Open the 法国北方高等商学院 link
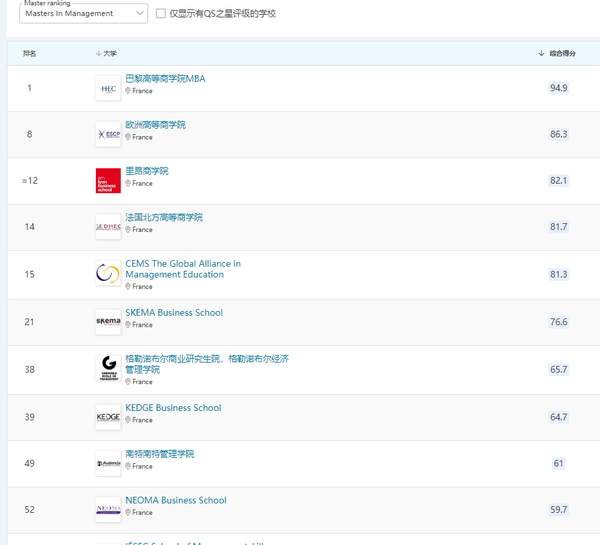Screen dimensions: 600x545 164,217
